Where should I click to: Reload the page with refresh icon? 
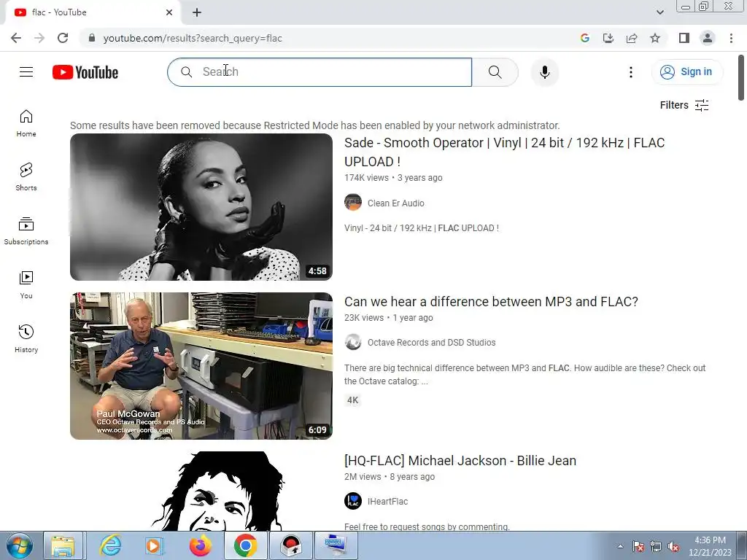[63, 38]
